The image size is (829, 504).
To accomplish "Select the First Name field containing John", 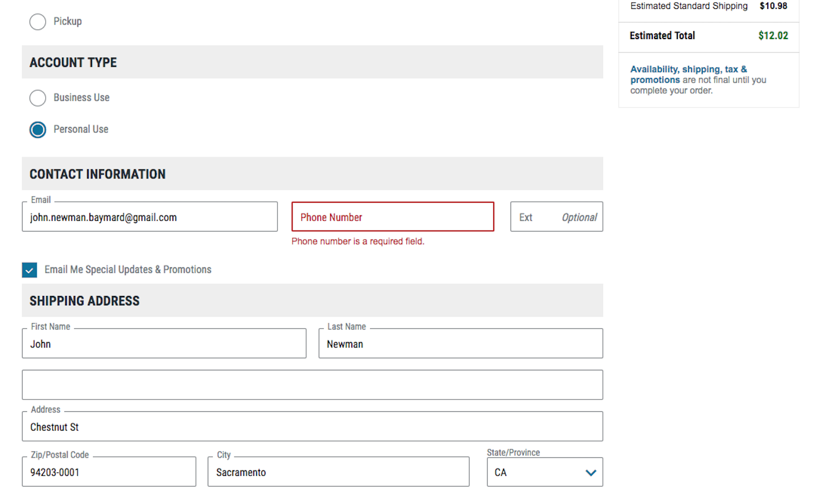I will (x=164, y=344).
